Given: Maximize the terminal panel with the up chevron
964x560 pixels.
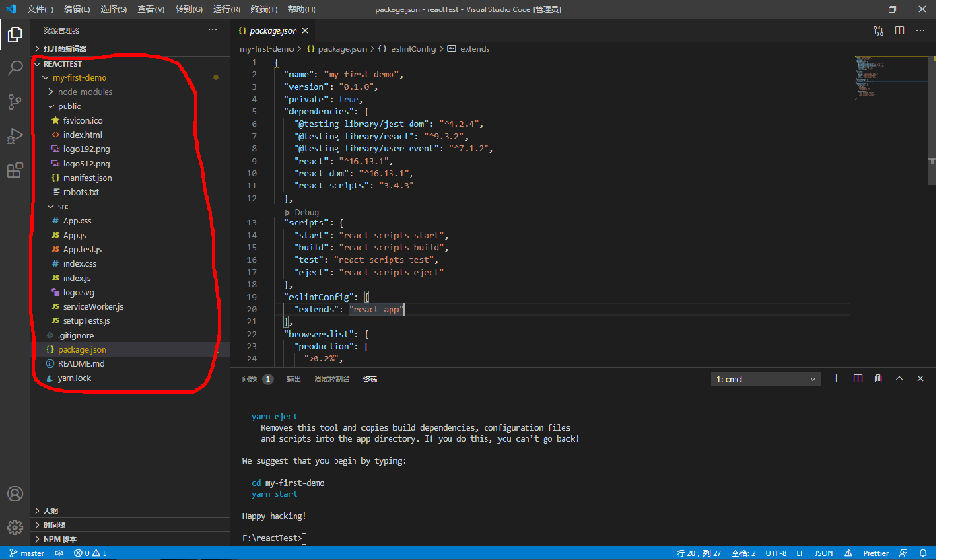Looking at the screenshot, I should pyautogui.click(x=899, y=378).
